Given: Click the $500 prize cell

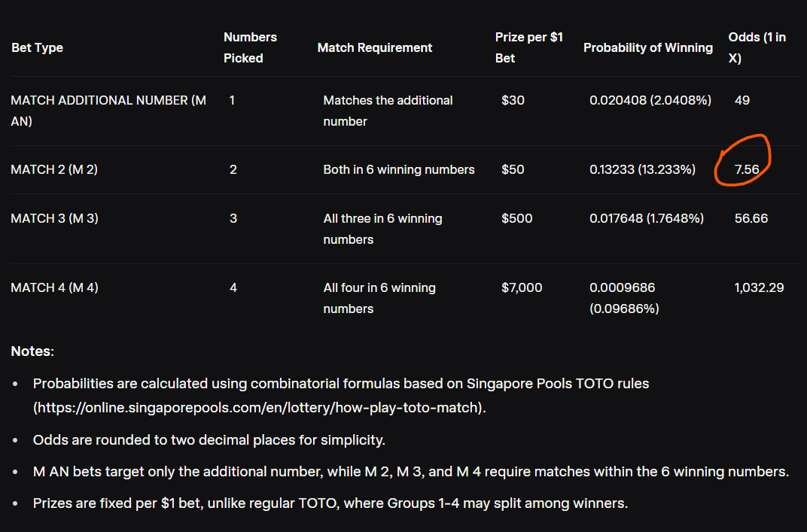Looking at the screenshot, I should point(516,218).
